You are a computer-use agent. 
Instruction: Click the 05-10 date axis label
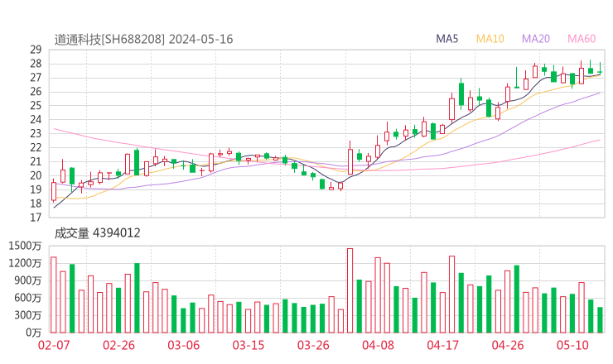[572, 345]
